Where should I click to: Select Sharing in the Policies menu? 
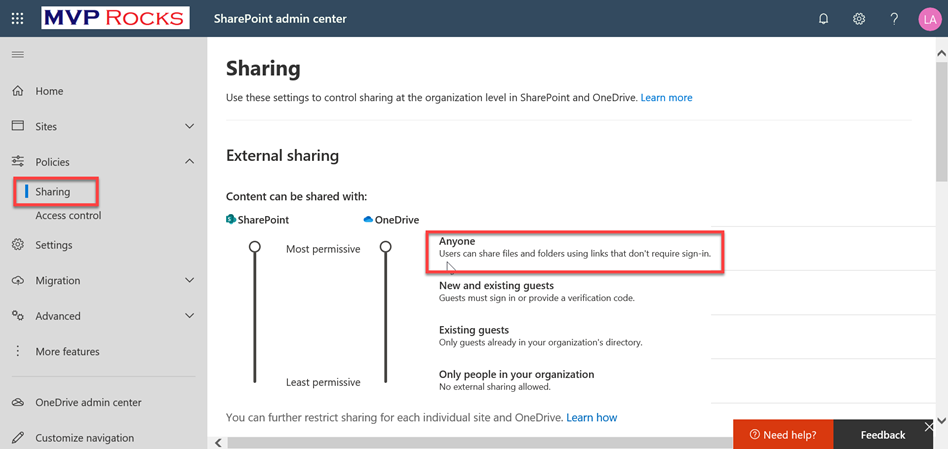(x=53, y=192)
